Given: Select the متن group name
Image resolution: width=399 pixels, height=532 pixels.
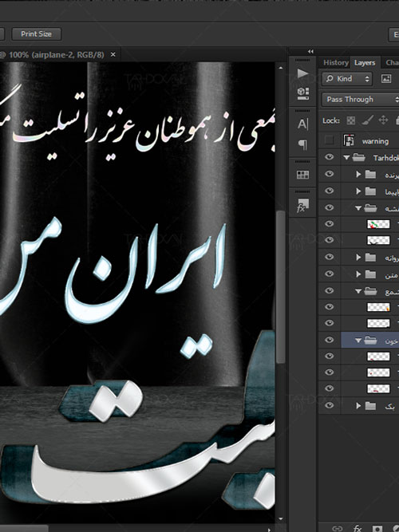Looking at the screenshot, I should click(x=392, y=275).
